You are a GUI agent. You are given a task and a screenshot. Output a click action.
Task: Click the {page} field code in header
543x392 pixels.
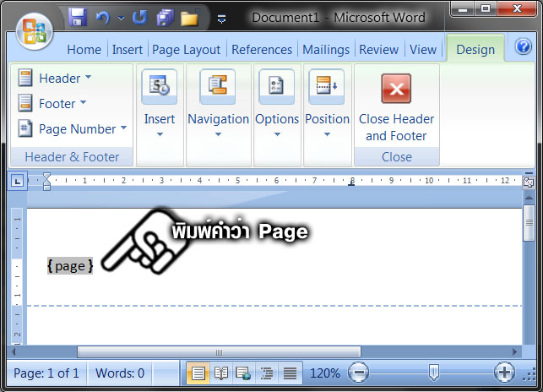[x=70, y=266]
